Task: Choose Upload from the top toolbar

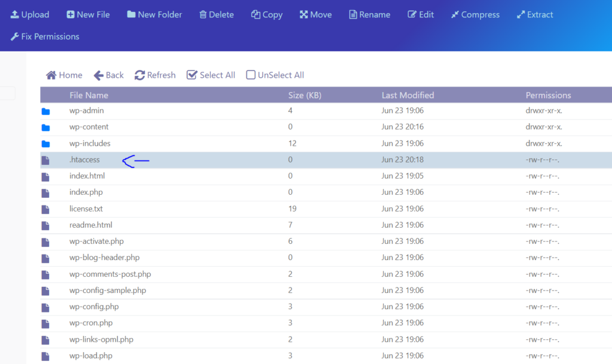Action: [x=30, y=14]
